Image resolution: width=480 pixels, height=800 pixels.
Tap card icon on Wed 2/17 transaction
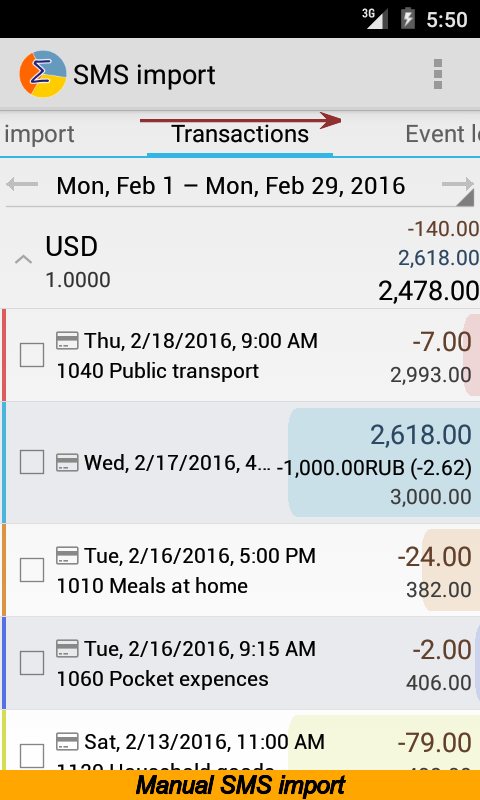(x=67, y=463)
